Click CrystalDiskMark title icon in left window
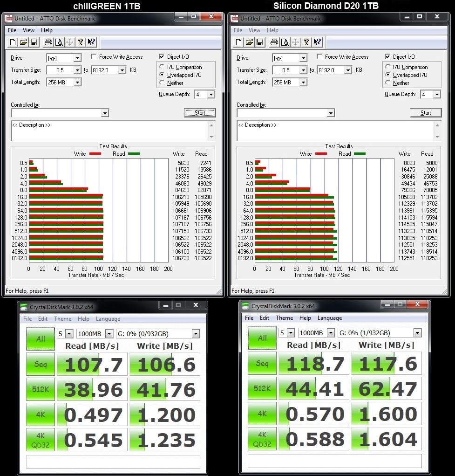 [24, 307]
